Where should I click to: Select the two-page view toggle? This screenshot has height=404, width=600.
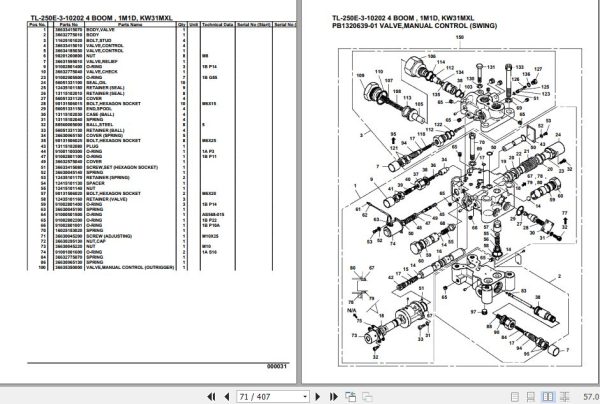(548, 397)
